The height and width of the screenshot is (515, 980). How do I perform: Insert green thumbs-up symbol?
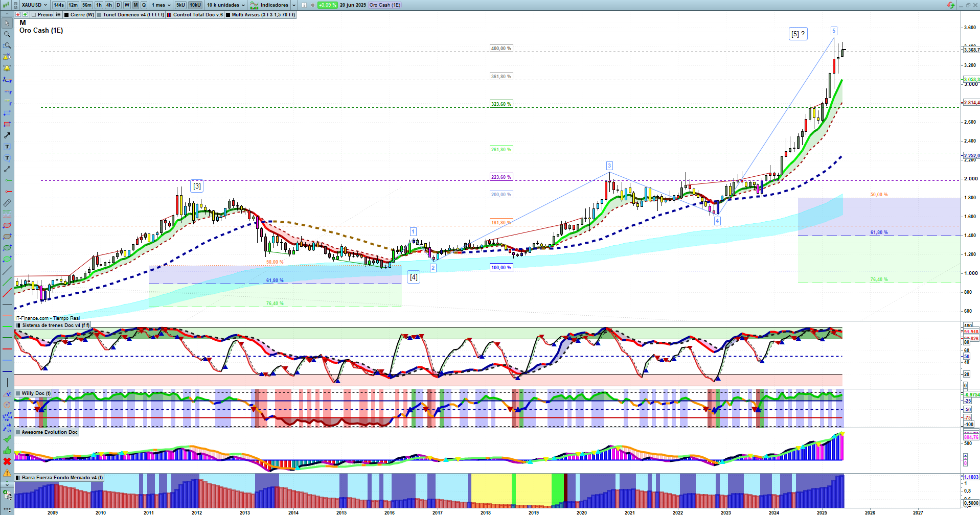7,450
